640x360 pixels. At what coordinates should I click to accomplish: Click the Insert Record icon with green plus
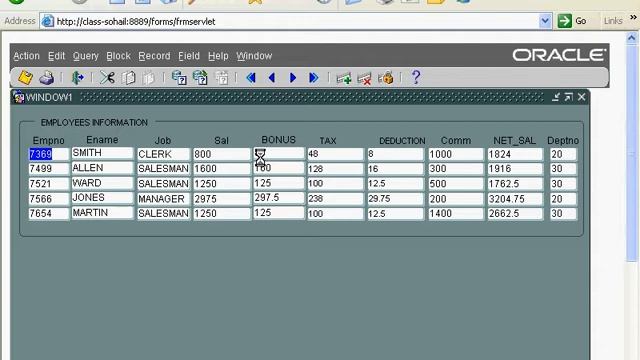[x=344, y=78]
